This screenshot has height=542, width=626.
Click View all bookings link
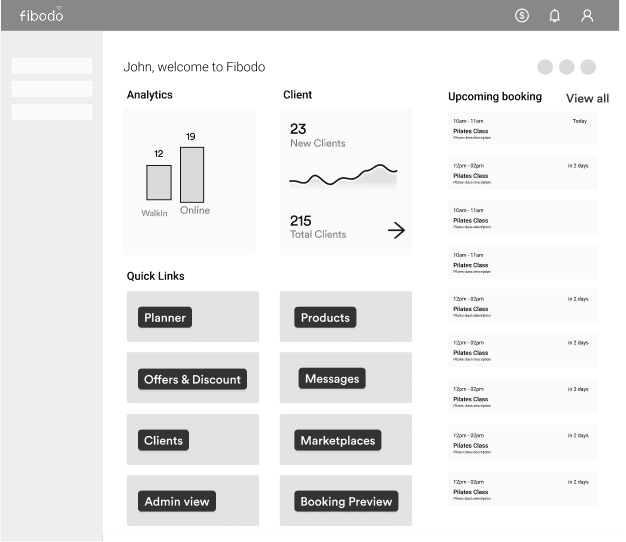587,99
